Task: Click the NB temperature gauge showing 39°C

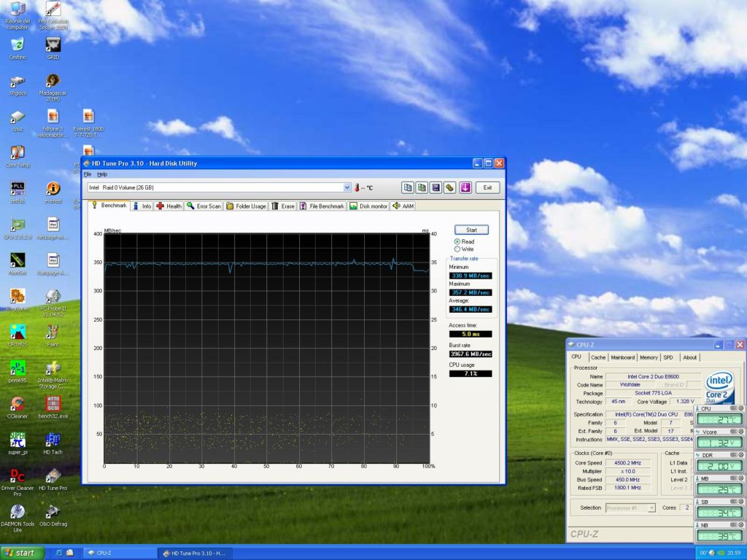Action: click(x=719, y=536)
